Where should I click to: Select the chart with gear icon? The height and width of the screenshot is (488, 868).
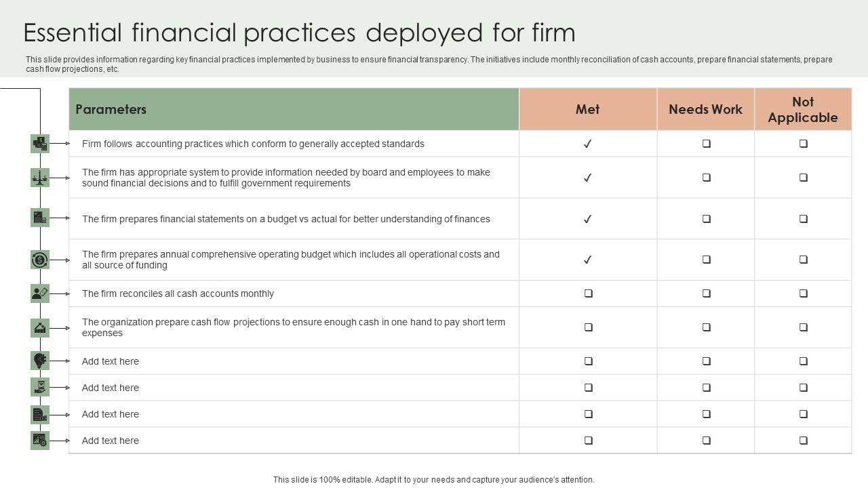(x=40, y=441)
